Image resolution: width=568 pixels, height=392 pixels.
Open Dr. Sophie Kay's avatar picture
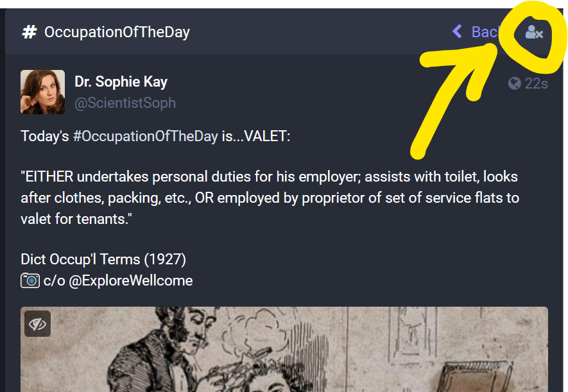click(42, 92)
